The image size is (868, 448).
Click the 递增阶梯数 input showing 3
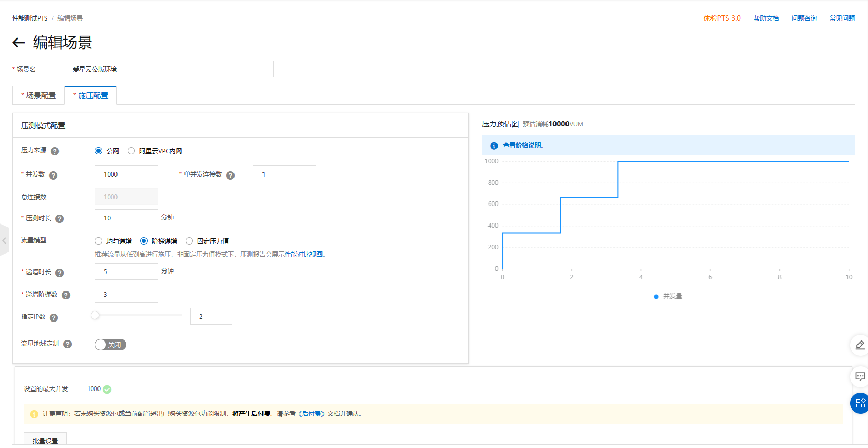point(126,294)
